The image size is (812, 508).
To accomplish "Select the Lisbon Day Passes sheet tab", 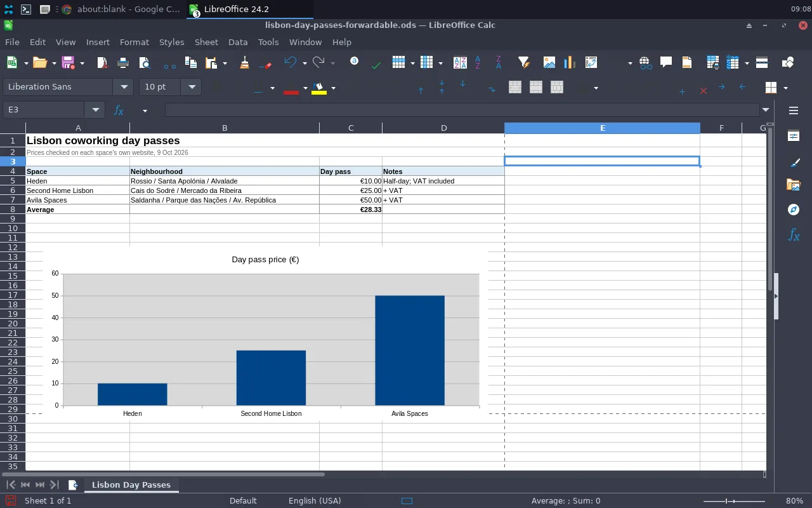I will [x=131, y=485].
